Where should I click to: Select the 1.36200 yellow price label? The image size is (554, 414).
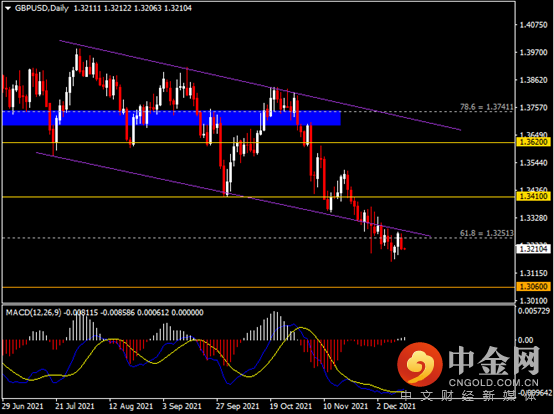(534, 142)
